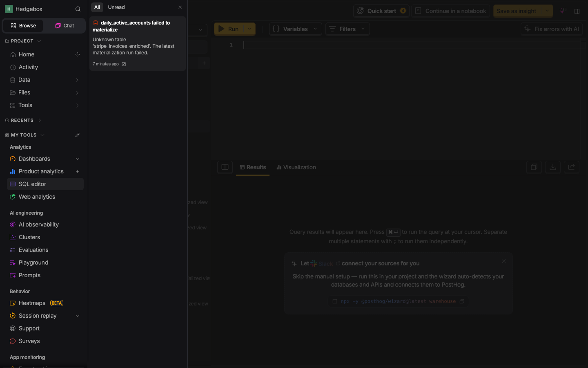
Task: Download results with the download icon
Action: (x=553, y=167)
